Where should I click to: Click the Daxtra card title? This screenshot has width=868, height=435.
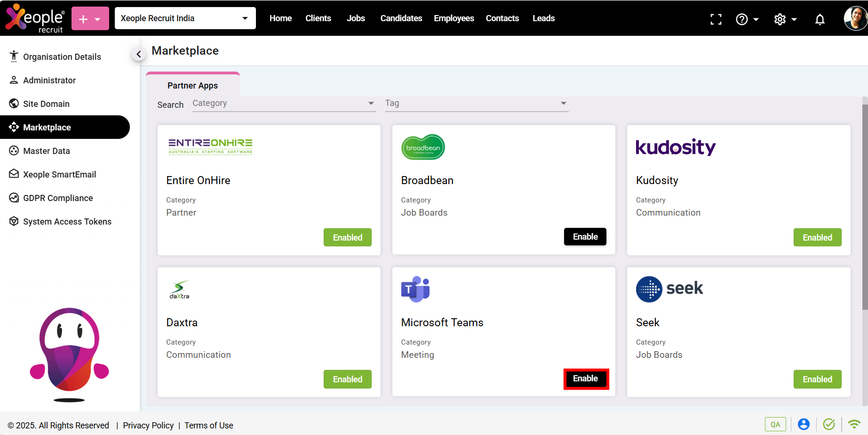click(x=182, y=322)
